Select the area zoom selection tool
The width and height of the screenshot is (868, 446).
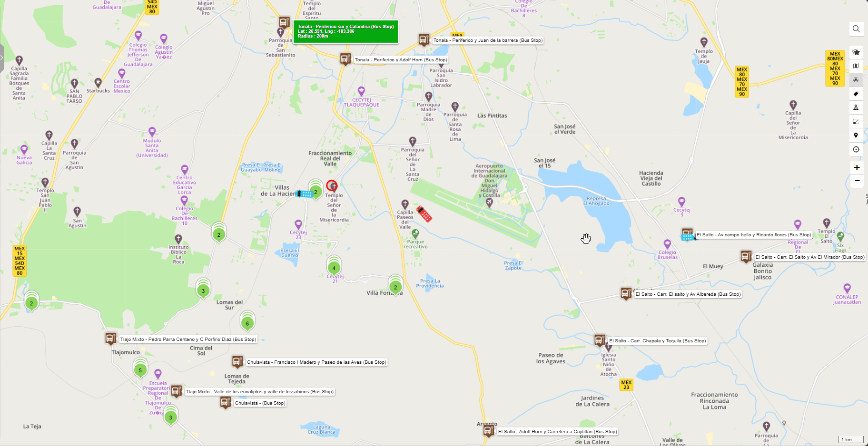(x=856, y=122)
